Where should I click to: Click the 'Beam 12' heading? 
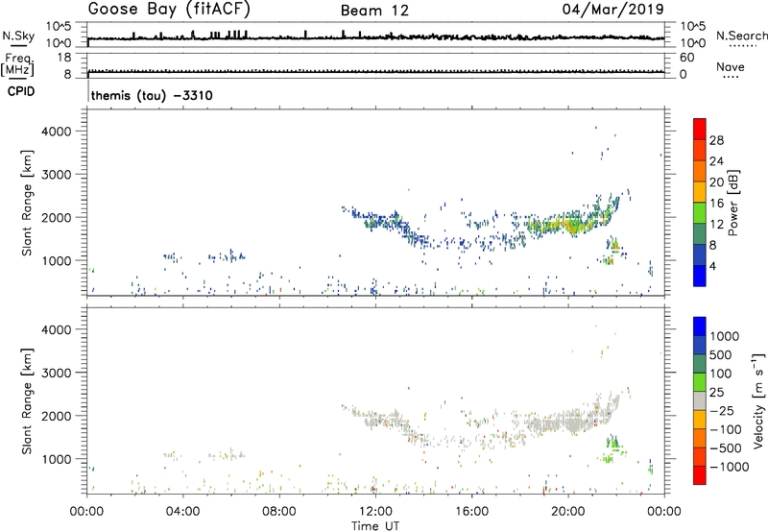374,11
